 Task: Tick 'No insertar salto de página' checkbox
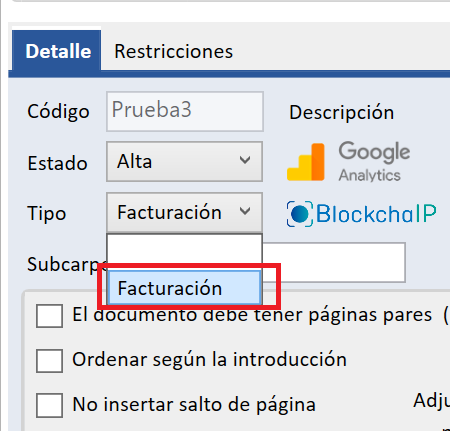(49, 405)
